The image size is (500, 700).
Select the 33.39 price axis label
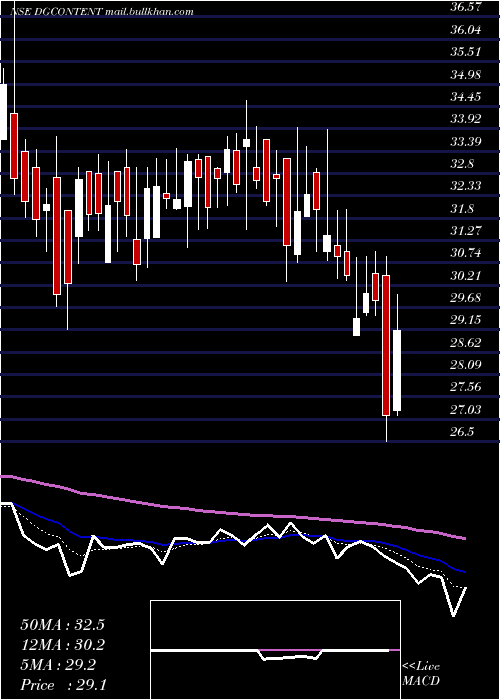tap(466, 142)
